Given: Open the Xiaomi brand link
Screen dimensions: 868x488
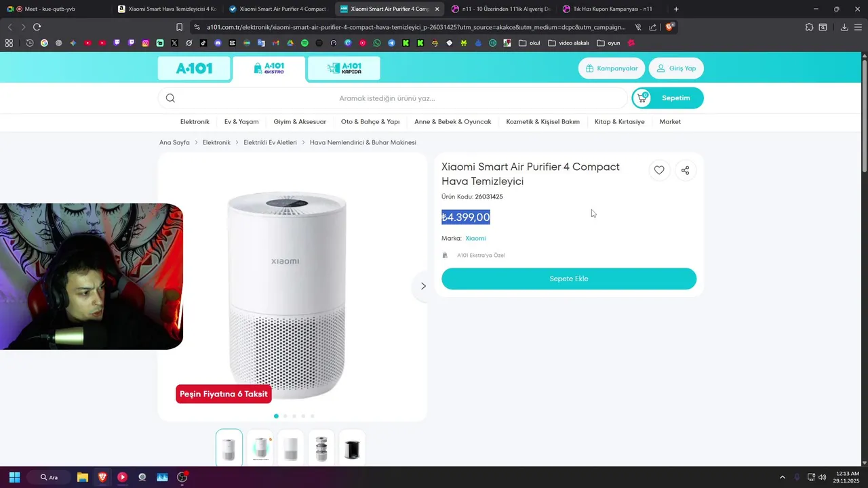Looking at the screenshot, I should pyautogui.click(x=475, y=239).
